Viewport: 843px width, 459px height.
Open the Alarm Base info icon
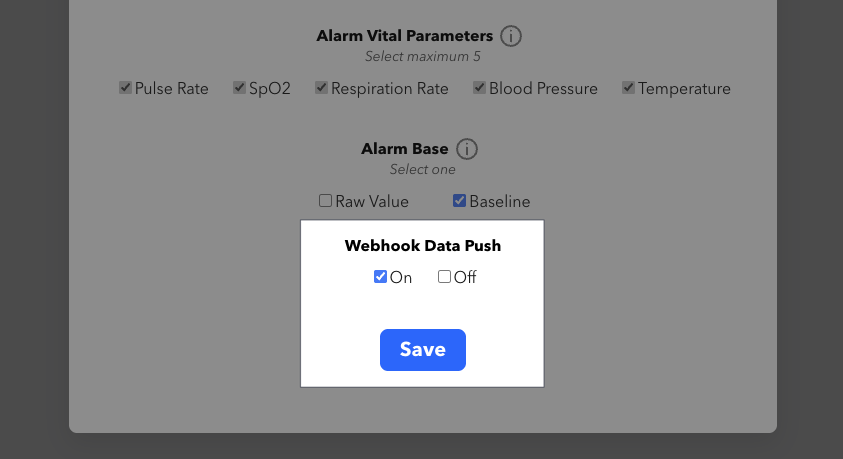(x=467, y=149)
